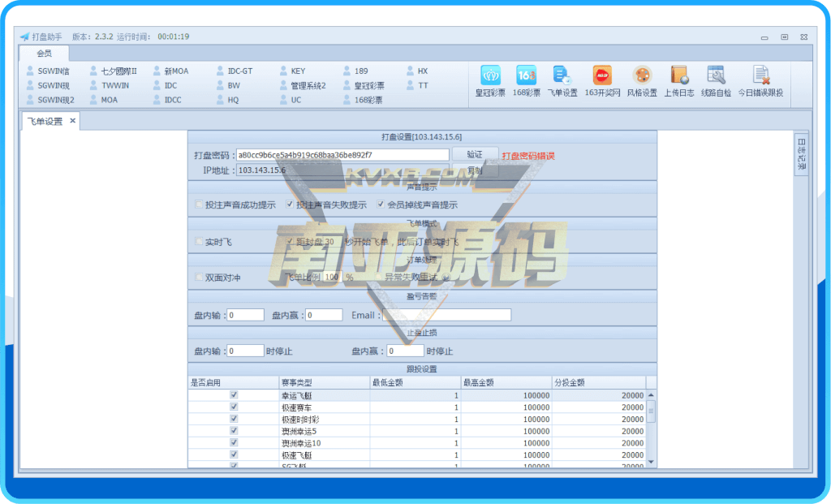
Task: Enable 实时飞 checkbox
Action: (199, 242)
